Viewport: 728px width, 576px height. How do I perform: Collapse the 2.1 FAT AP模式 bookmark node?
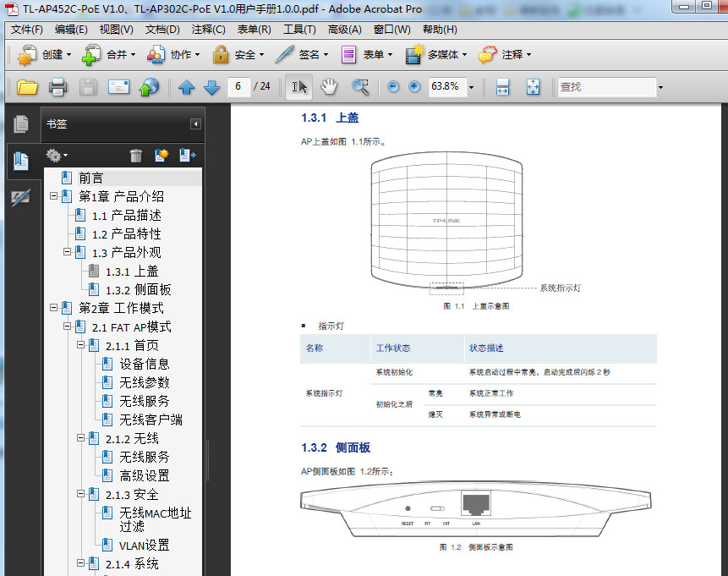coord(68,326)
